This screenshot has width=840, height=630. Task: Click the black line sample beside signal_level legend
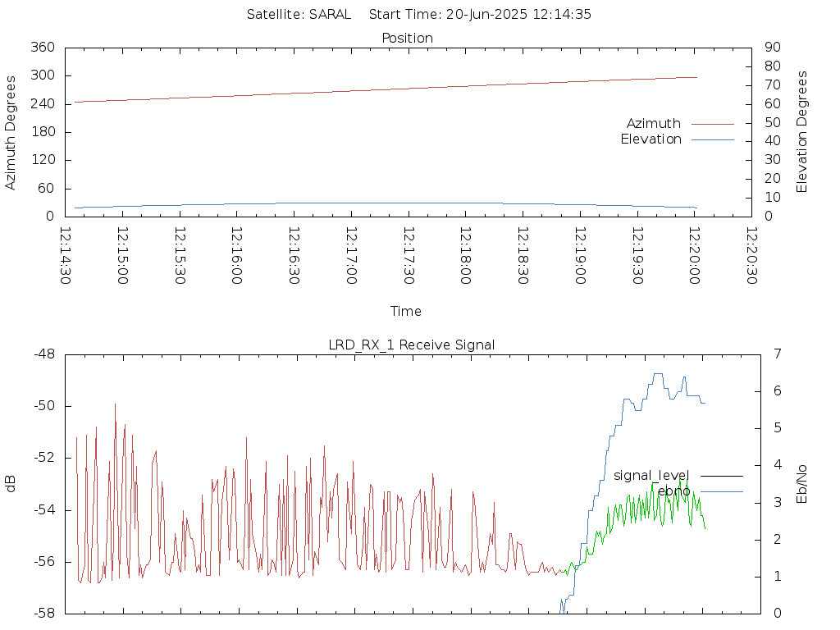coord(722,477)
